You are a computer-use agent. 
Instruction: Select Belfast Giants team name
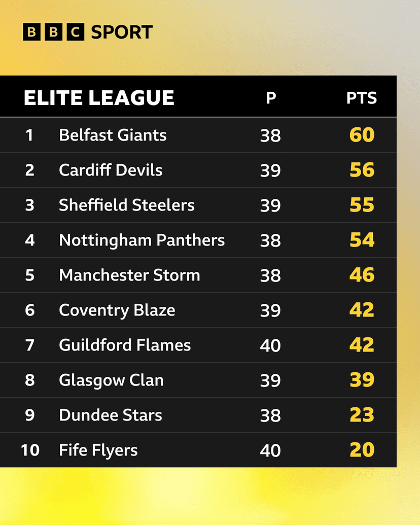click(x=113, y=135)
